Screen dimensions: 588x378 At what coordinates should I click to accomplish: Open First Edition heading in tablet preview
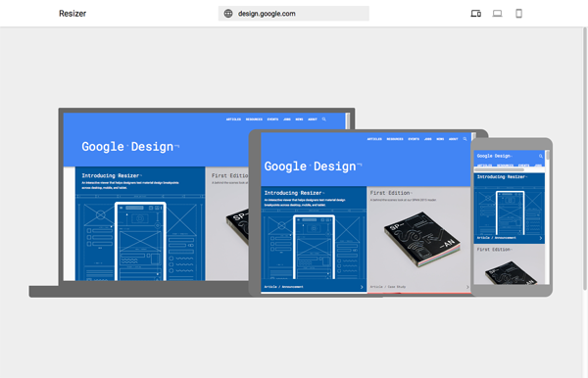click(x=390, y=193)
